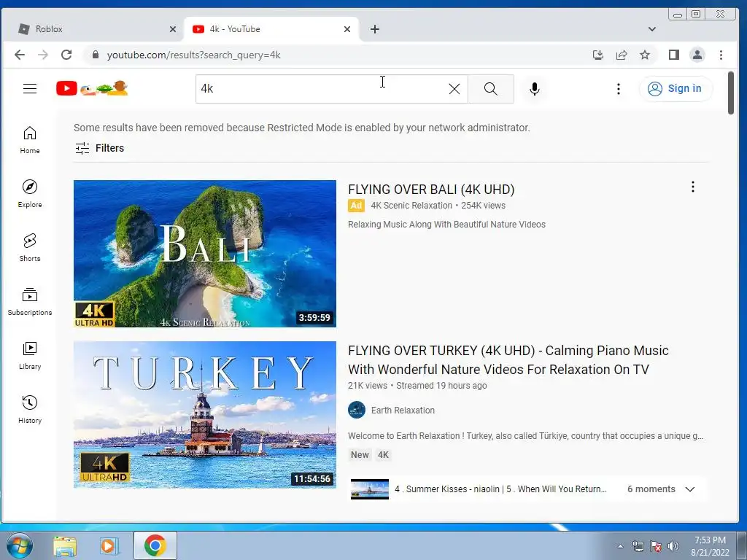Click the Chrome taskbar button

(x=155, y=545)
